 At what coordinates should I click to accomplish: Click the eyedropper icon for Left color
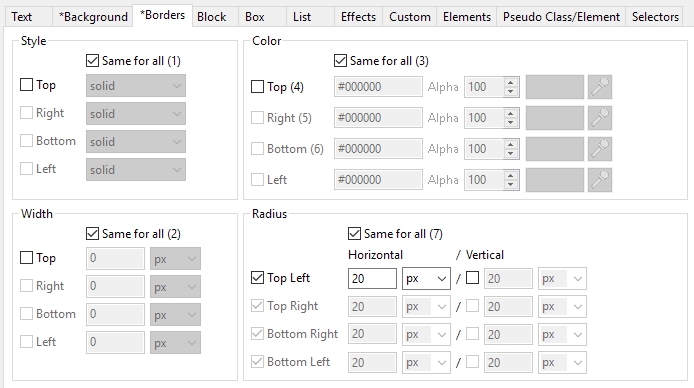(x=600, y=180)
